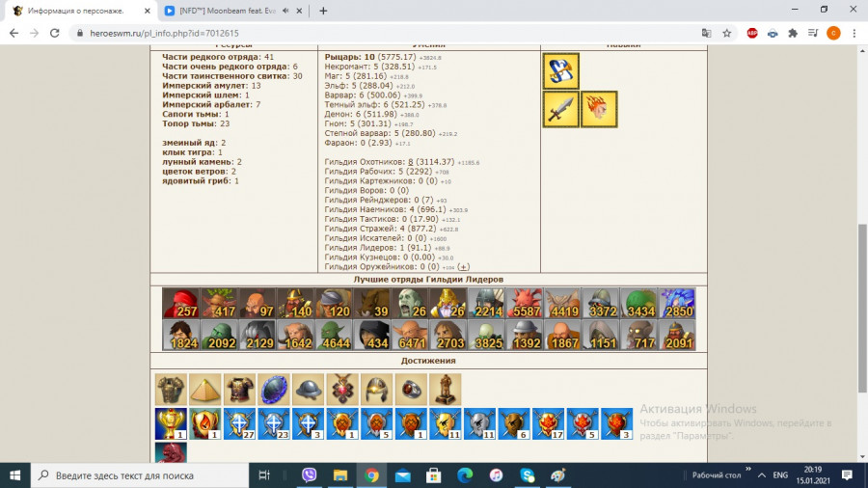868x488 pixels.
Task: Open File Explorer from the taskbar
Action: click(x=339, y=475)
